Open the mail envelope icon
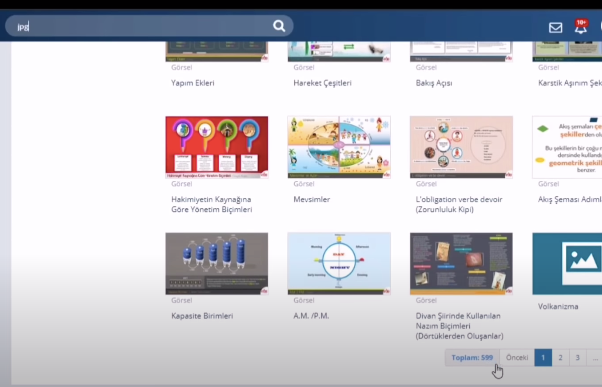This screenshot has height=387, width=602. tap(556, 28)
